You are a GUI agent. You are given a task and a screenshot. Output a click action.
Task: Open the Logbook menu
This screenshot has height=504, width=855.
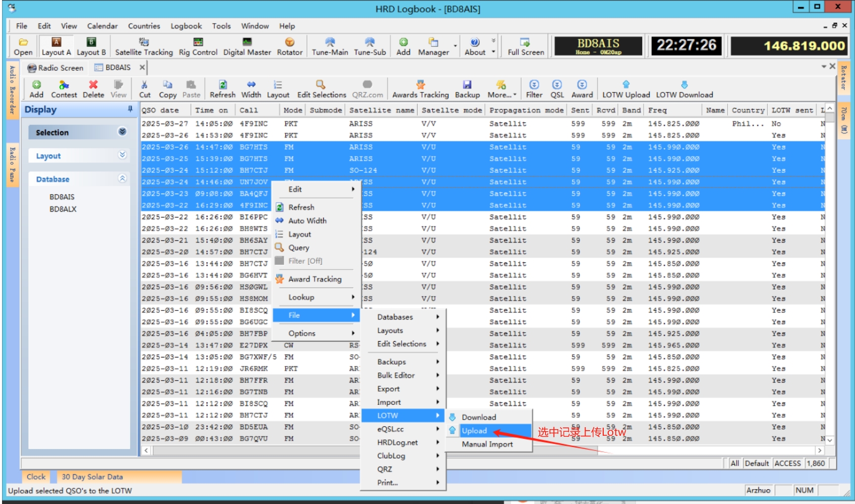pyautogui.click(x=186, y=26)
